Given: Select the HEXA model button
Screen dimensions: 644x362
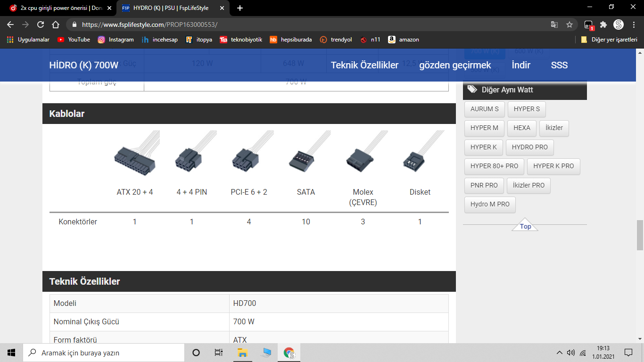Looking at the screenshot, I should tap(522, 128).
